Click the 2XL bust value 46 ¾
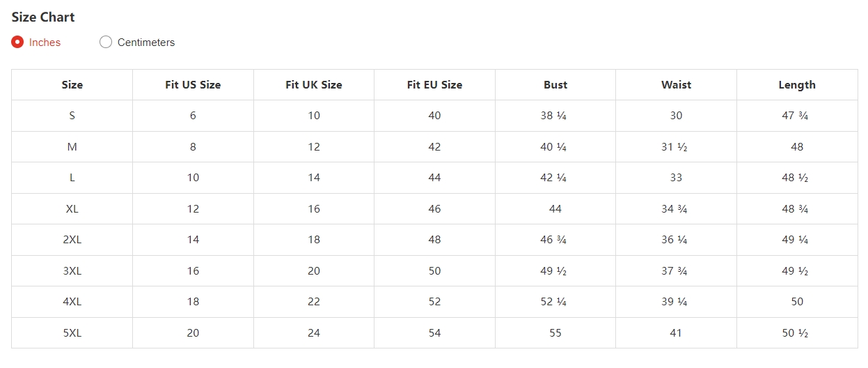 [555, 240]
